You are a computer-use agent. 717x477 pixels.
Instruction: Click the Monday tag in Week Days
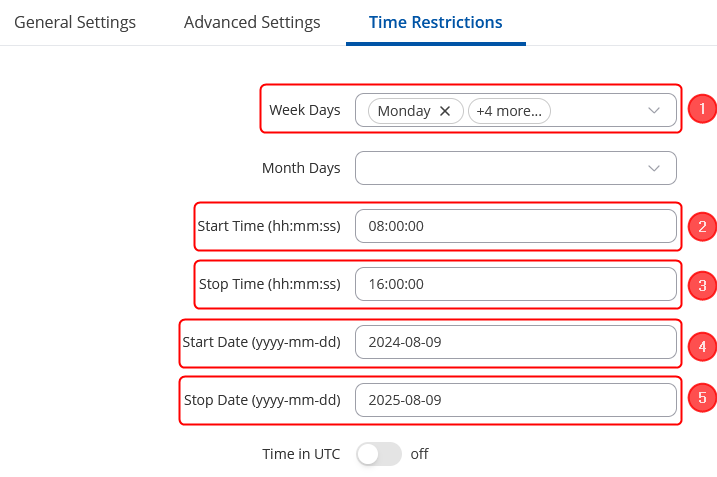403,111
